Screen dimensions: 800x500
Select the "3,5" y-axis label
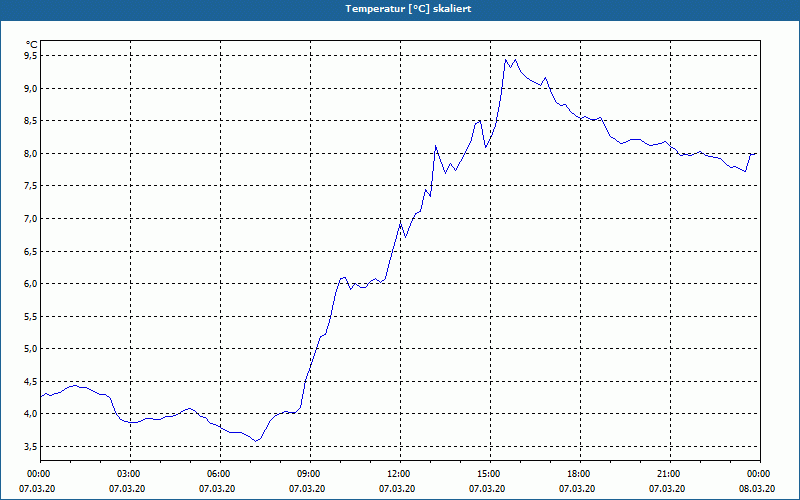pyautogui.click(x=31, y=446)
